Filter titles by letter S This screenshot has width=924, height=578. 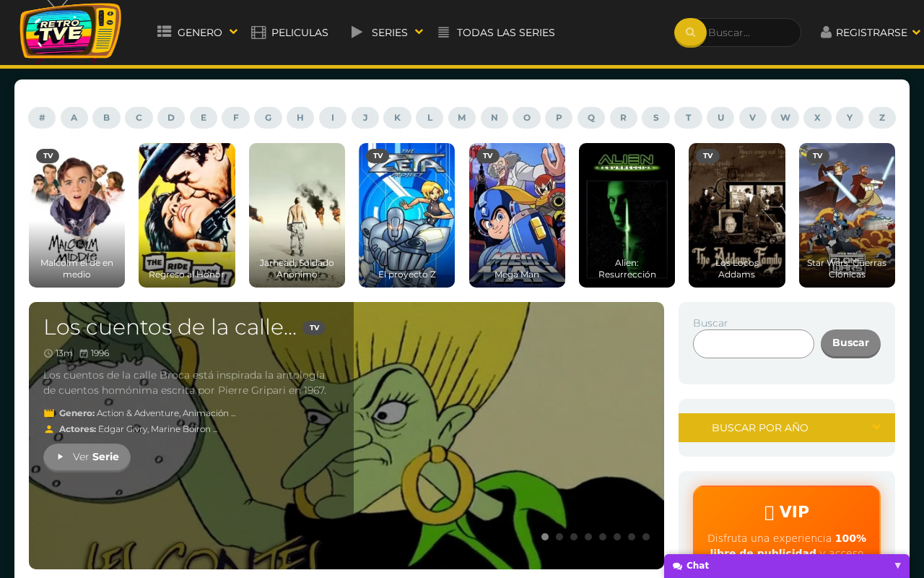[x=655, y=118]
